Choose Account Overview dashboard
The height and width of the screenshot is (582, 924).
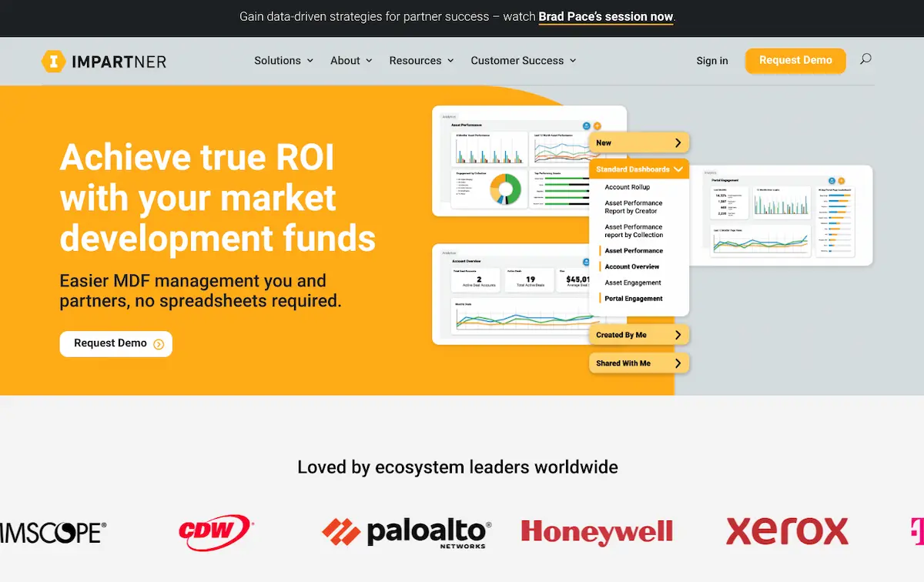coord(632,266)
